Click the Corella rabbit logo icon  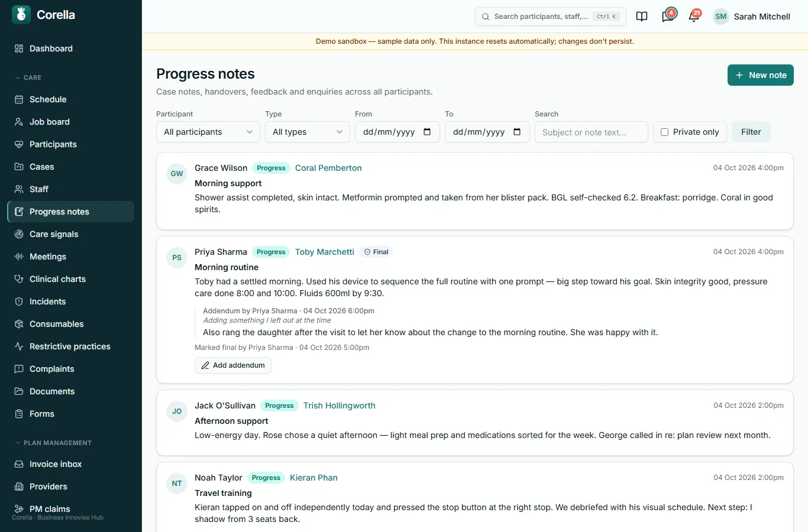tap(21, 15)
